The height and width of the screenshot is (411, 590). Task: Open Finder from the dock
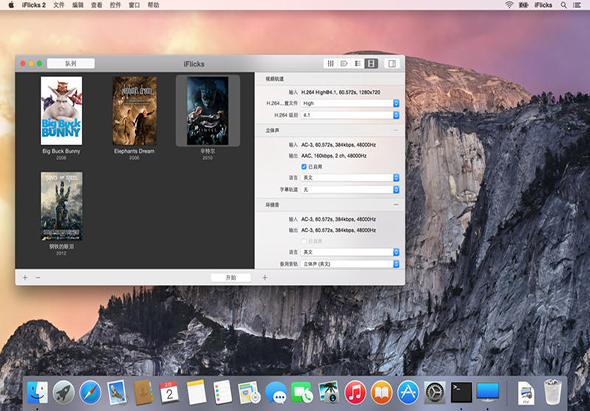tap(37, 392)
